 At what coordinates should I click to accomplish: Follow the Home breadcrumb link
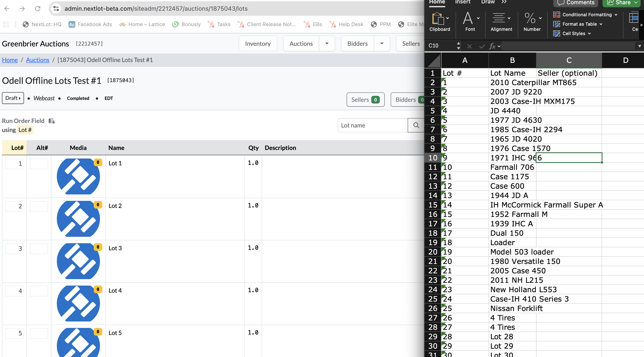[10, 60]
